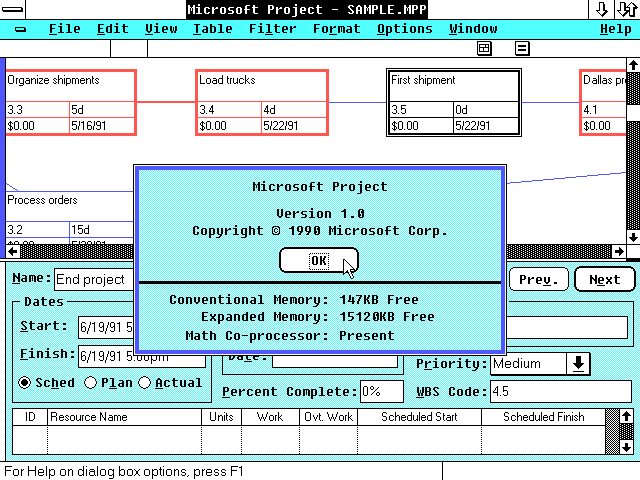This screenshot has width=640, height=480.
Task: Click resource table scroll up arrow
Action: tap(627, 417)
